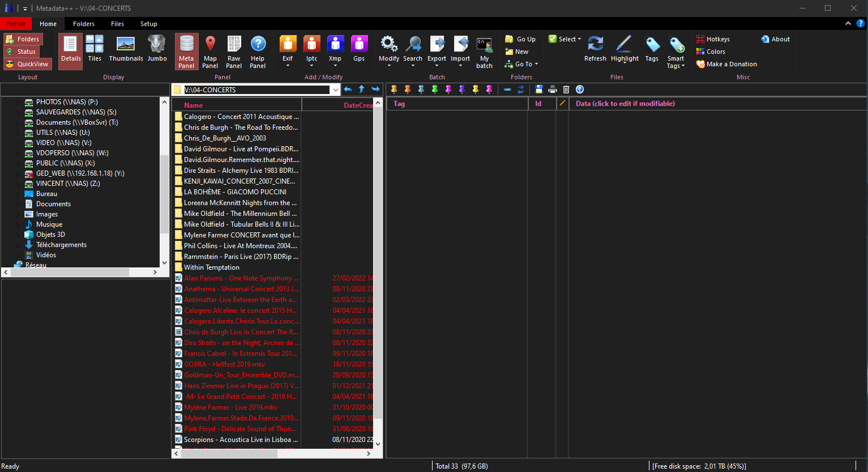The width and height of the screenshot is (868, 472).
Task: Toggle the Status layout button
Action: click(x=22, y=52)
